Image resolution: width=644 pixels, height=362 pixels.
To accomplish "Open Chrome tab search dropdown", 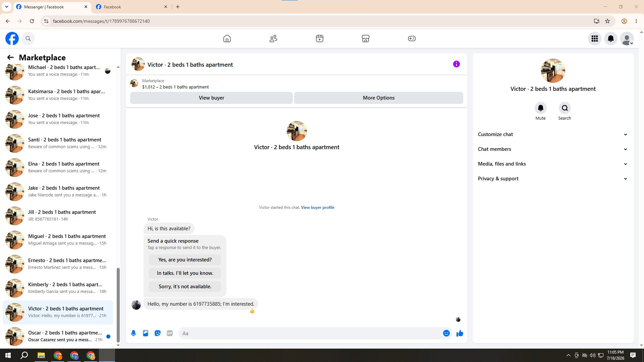I will [x=6, y=7].
